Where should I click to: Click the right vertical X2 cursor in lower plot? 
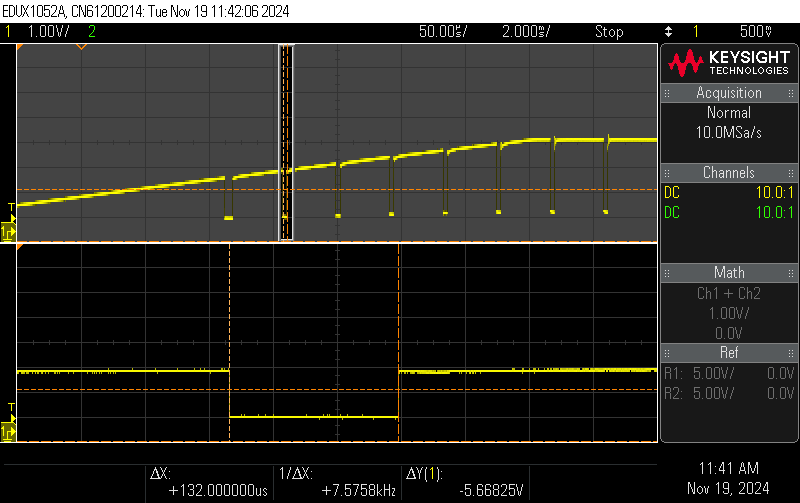pos(398,342)
